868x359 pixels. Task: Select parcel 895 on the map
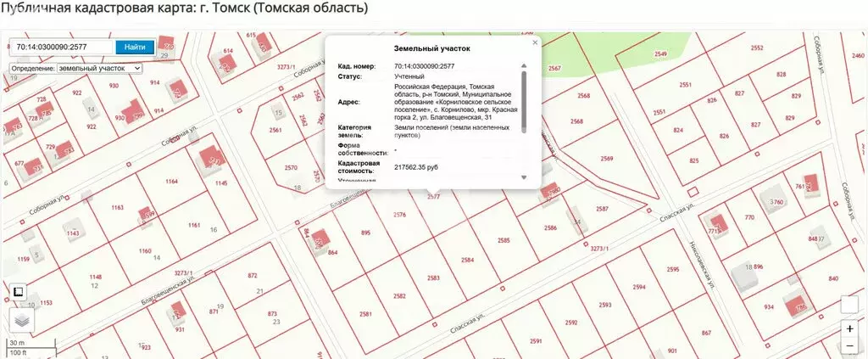click(366, 233)
